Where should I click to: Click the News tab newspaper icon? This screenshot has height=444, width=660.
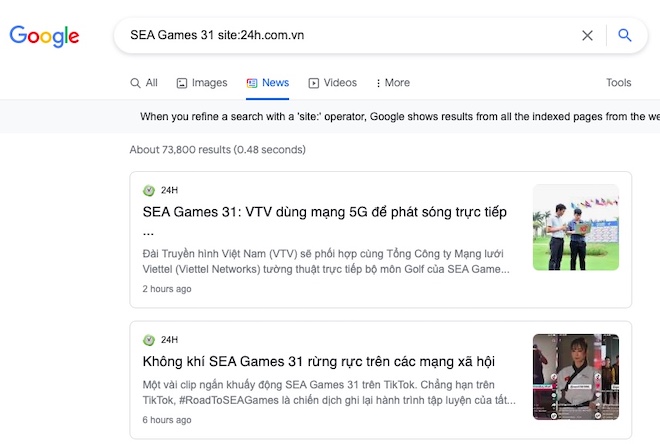pos(252,83)
